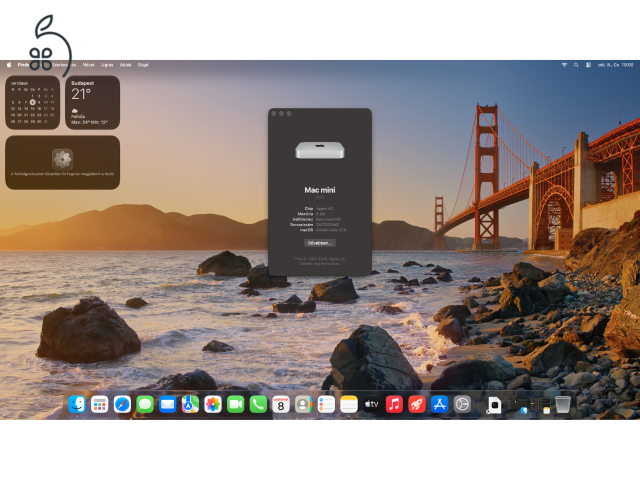
Task: Click the menu bar date and time
Action: point(616,65)
